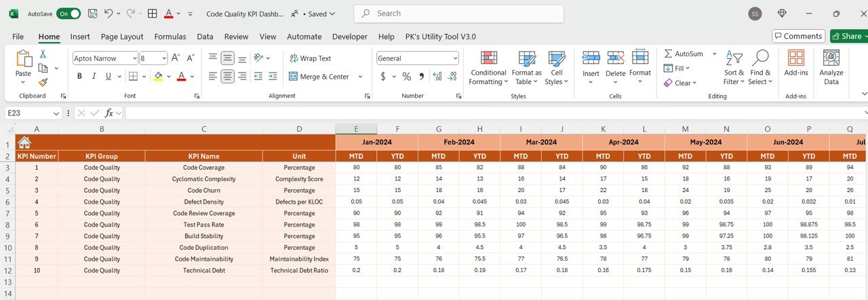Click the Name Box showing E23

pos(34,113)
